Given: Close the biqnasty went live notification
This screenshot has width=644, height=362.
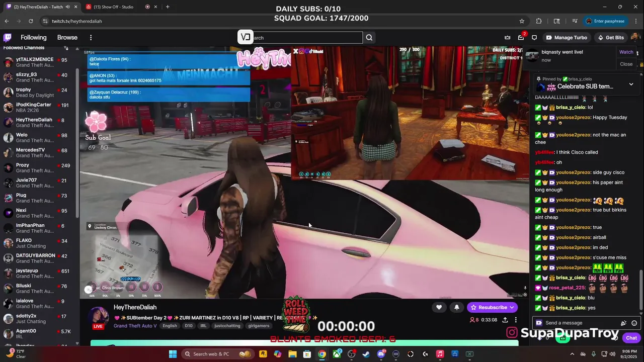Looking at the screenshot, I should [x=626, y=64].
